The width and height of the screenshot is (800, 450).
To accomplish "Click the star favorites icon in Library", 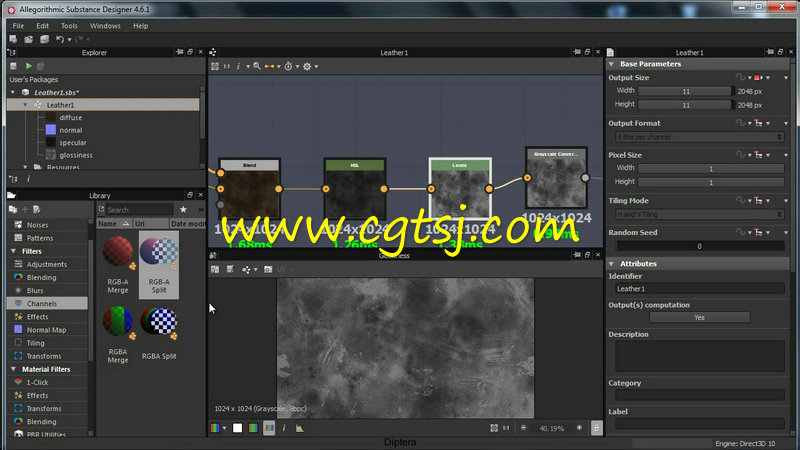I will (x=183, y=210).
